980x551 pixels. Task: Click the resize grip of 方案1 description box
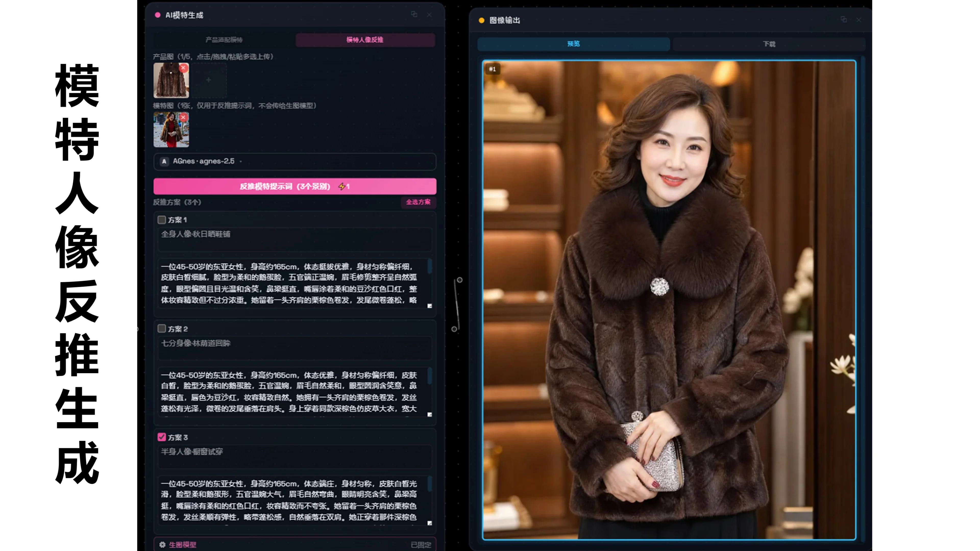click(x=430, y=306)
